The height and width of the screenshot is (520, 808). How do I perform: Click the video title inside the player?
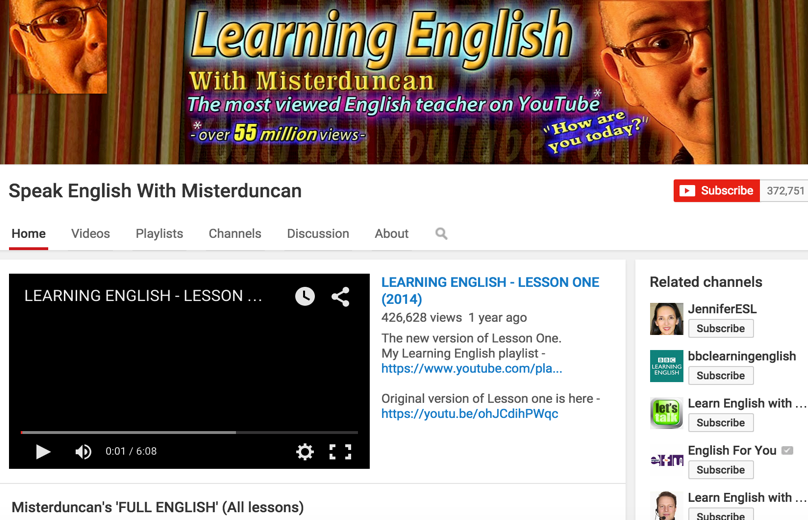pyautogui.click(x=143, y=296)
